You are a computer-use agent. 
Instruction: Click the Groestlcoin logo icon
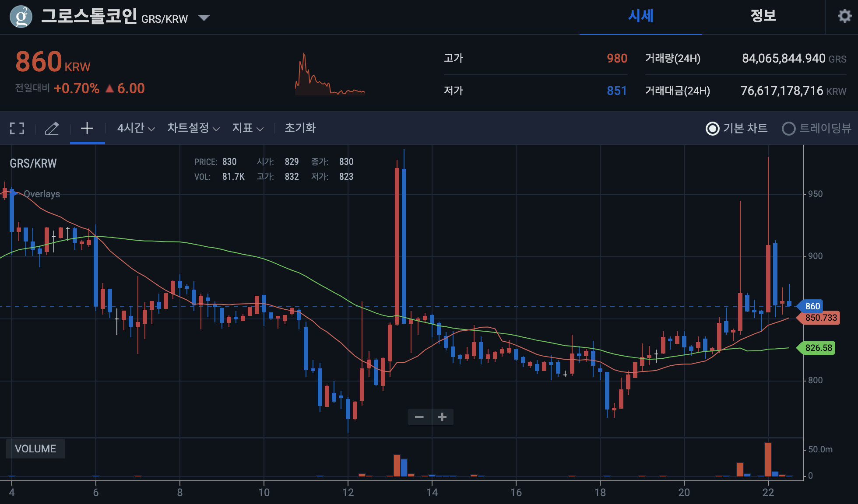click(21, 17)
